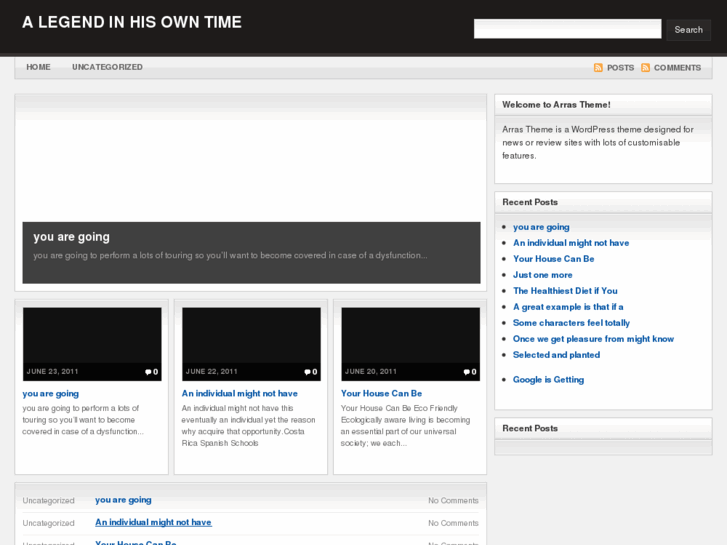
Task: Click the site title A Legend In His Own Time
Action: click(x=132, y=22)
